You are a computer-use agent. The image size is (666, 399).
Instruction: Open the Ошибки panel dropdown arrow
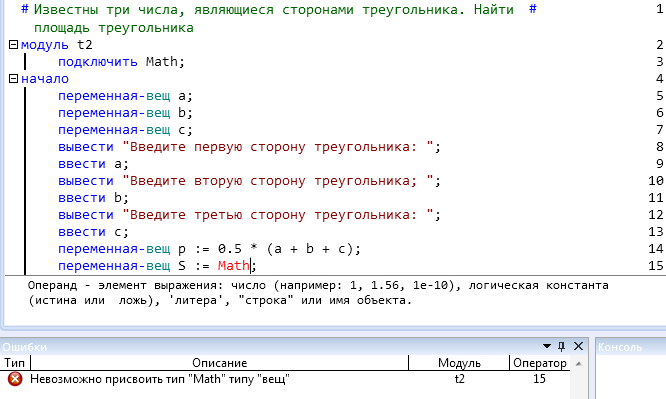pos(547,346)
